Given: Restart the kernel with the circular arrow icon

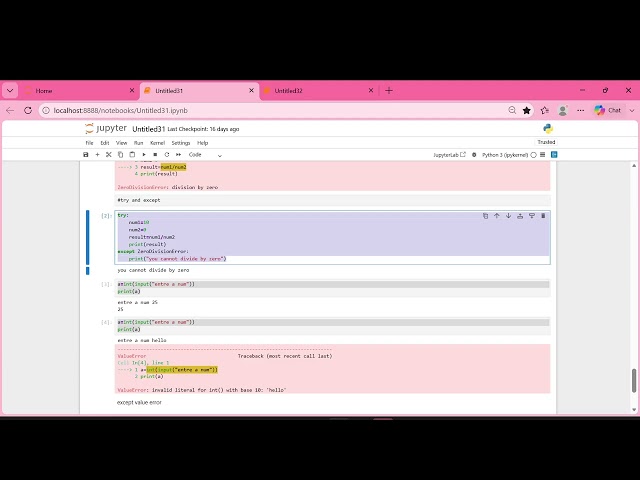Looking at the screenshot, I should pos(167,155).
